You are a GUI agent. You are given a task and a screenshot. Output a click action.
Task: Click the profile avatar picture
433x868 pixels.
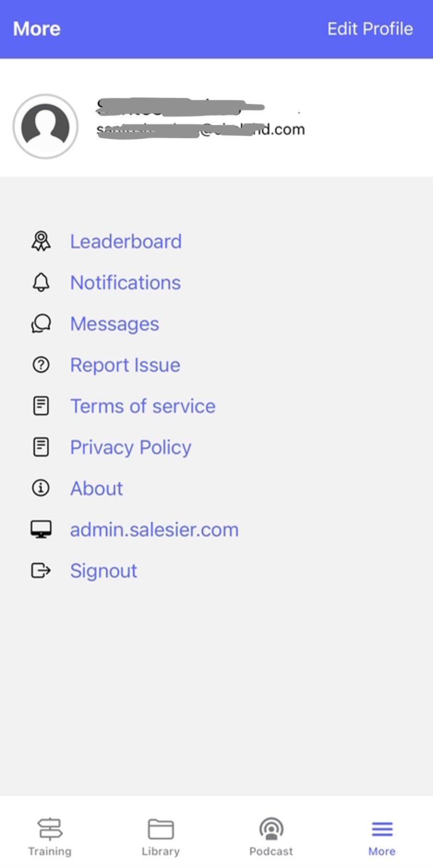coord(45,126)
